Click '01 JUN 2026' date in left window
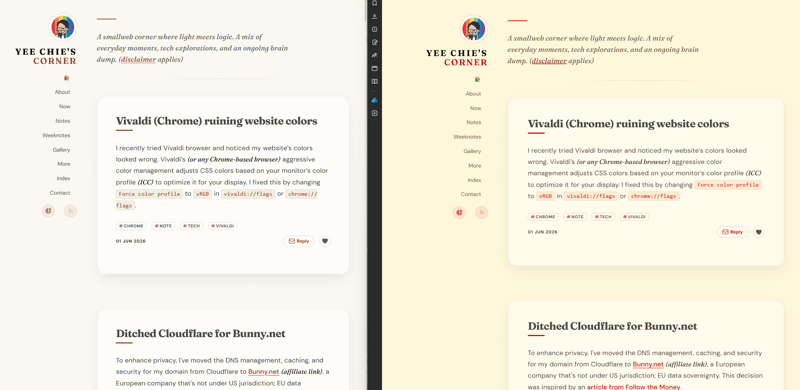 pyautogui.click(x=131, y=241)
